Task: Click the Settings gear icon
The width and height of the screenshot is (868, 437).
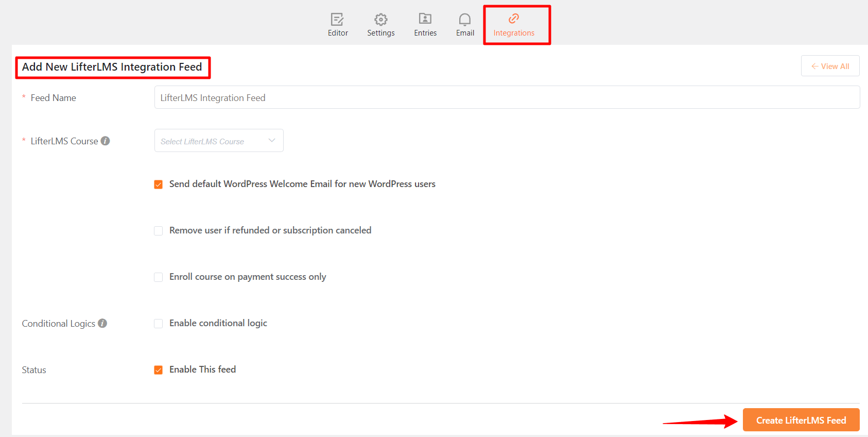Action: tap(381, 20)
